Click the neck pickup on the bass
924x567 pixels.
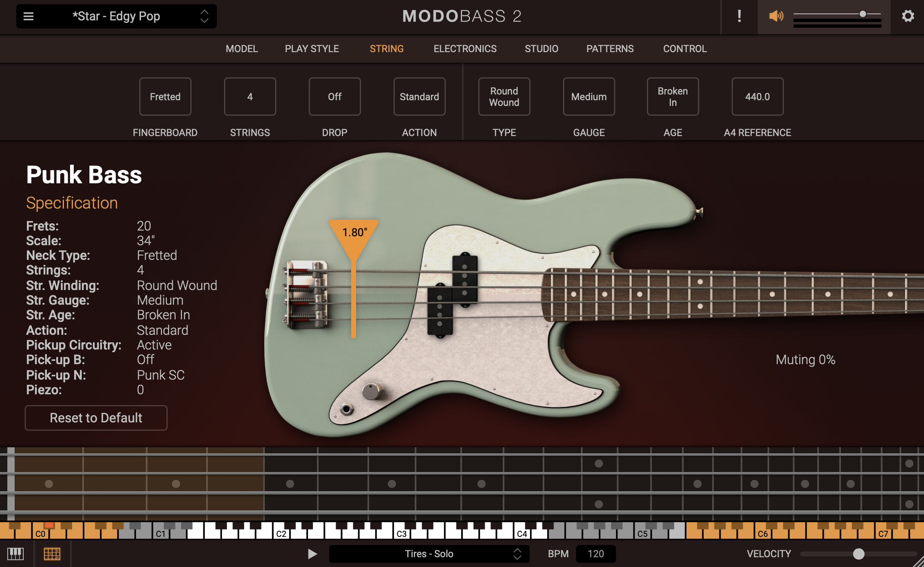point(464,280)
